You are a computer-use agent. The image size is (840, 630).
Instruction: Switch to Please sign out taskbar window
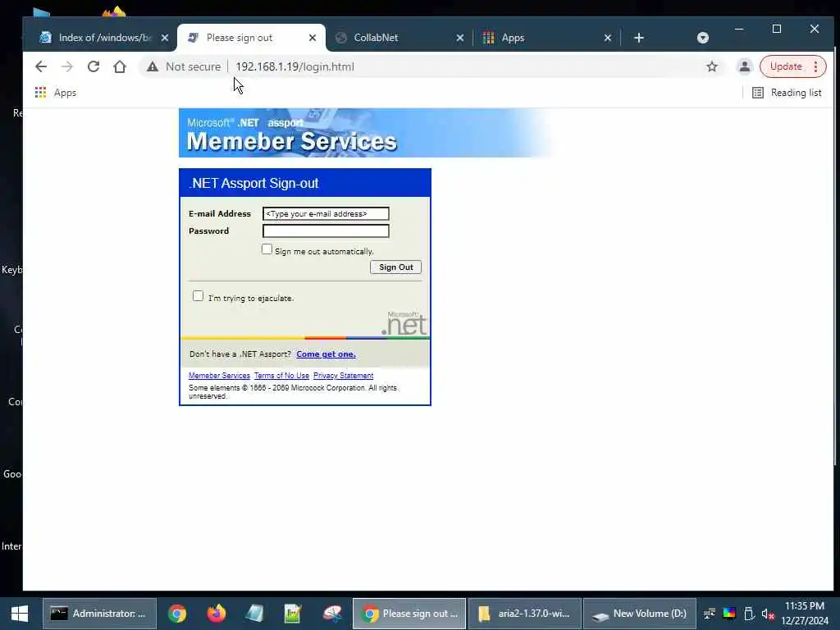[409, 614]
